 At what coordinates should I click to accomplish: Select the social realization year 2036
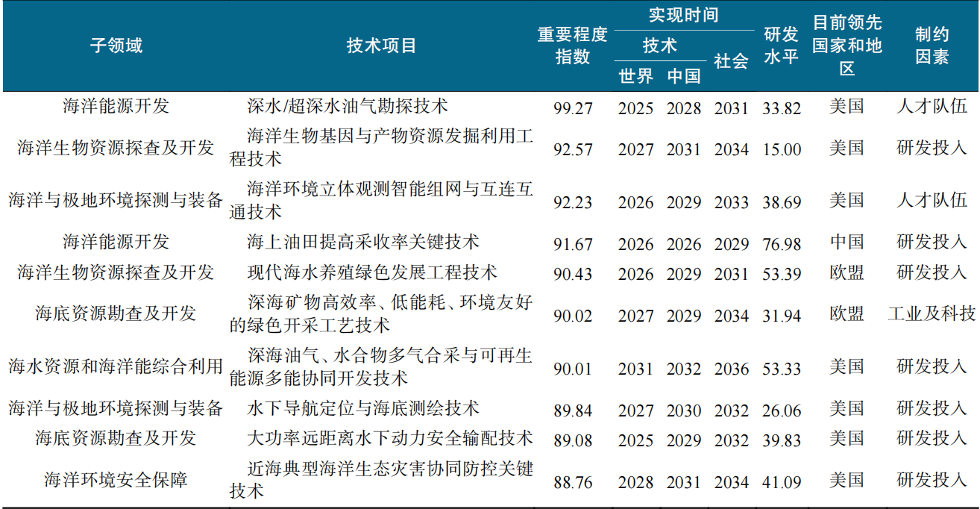[x=731, y=369]
